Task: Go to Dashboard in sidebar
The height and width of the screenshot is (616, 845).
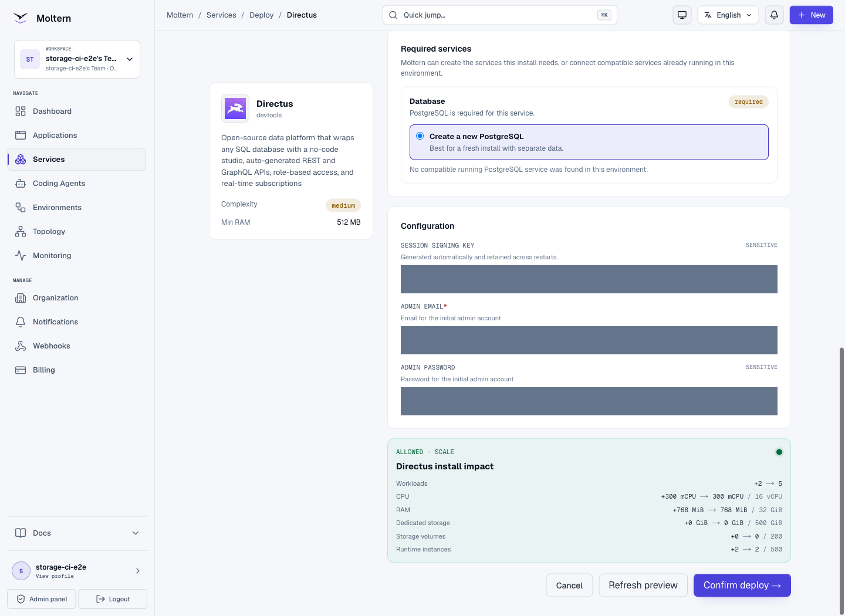Action: (x=77, y=111)
